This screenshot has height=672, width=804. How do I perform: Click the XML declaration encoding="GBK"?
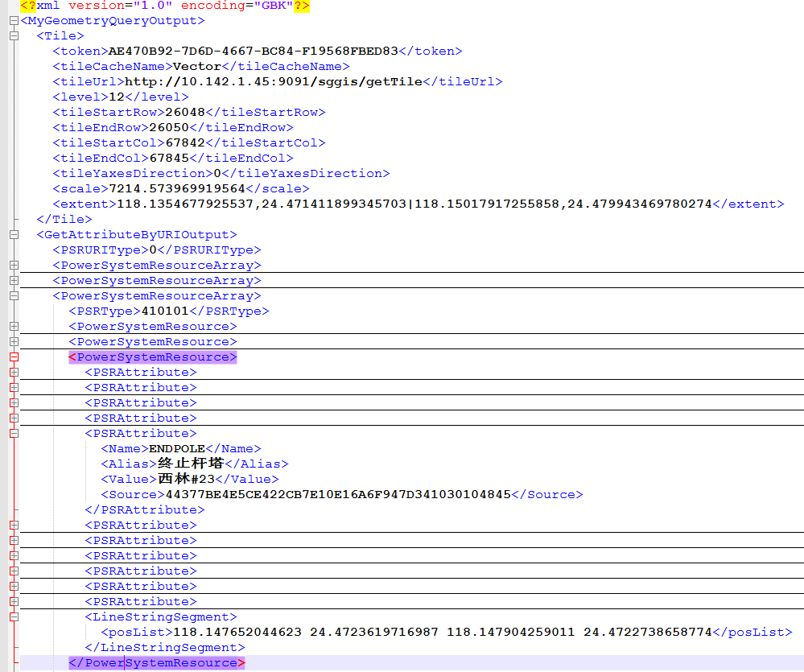[237, 6]
